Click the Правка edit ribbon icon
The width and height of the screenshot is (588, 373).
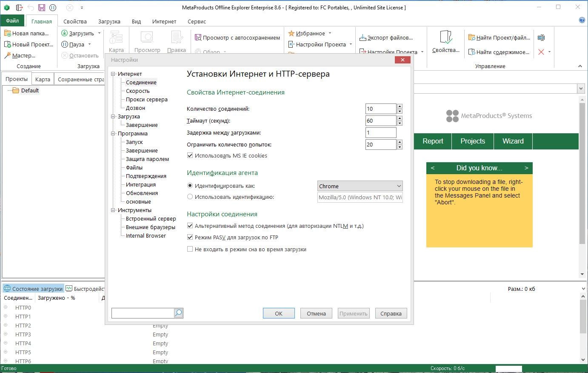click(177, 38)
